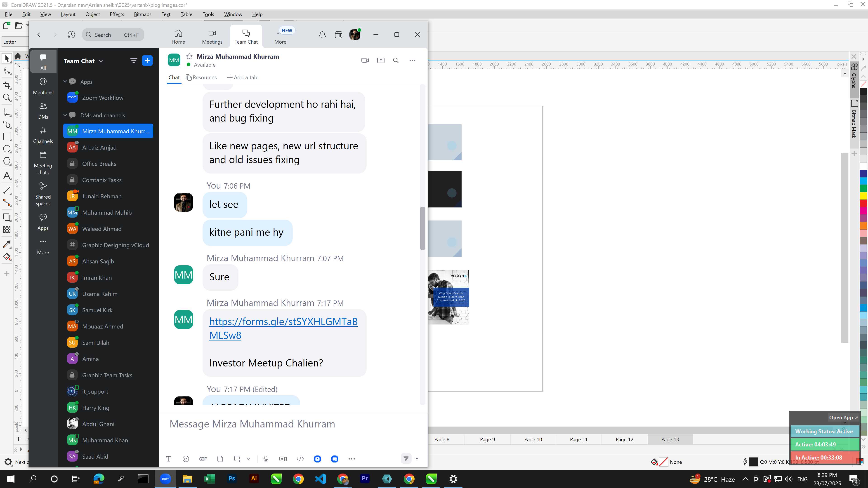This screenshot has height=488, width=868.
Task: Insert a code snippet icon
Action: click(x=300, y=459)
